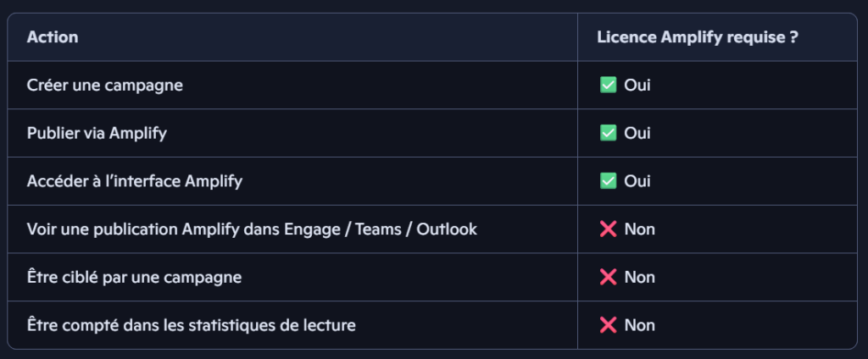Click the Non text in the Être ciblé row
Viewport: 868px width, 359px height.
tap(639, 277)
